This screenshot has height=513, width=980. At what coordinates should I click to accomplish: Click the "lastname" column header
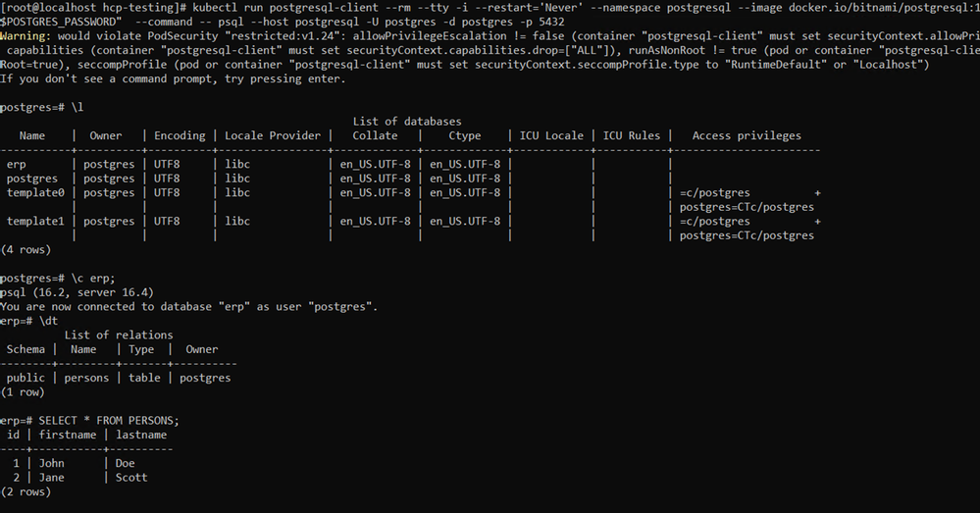(x=141, y=435)
